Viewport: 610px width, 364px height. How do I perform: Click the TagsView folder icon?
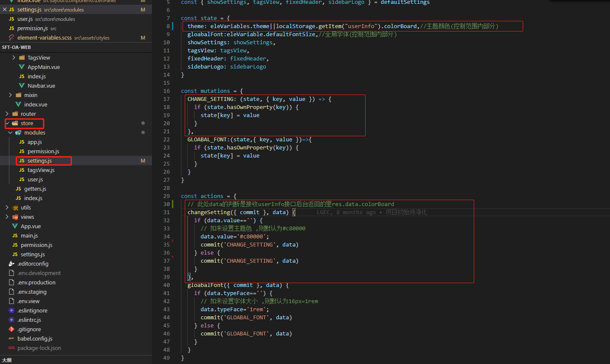[x=22, y=57]
